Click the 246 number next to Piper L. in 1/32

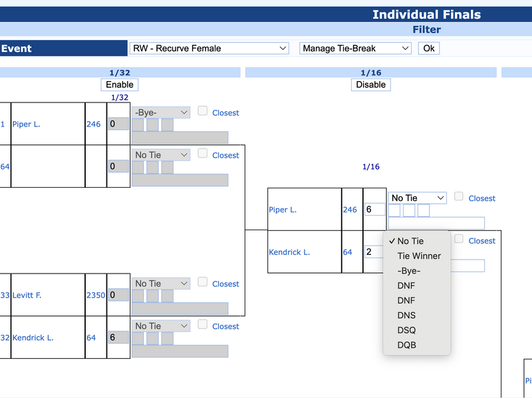(x=93, y=124)
